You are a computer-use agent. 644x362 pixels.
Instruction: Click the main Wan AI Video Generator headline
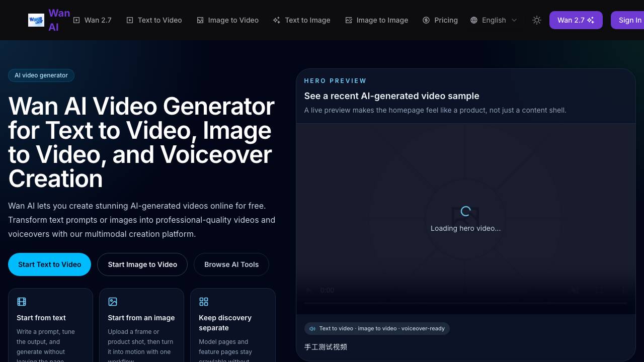[141, 142]
